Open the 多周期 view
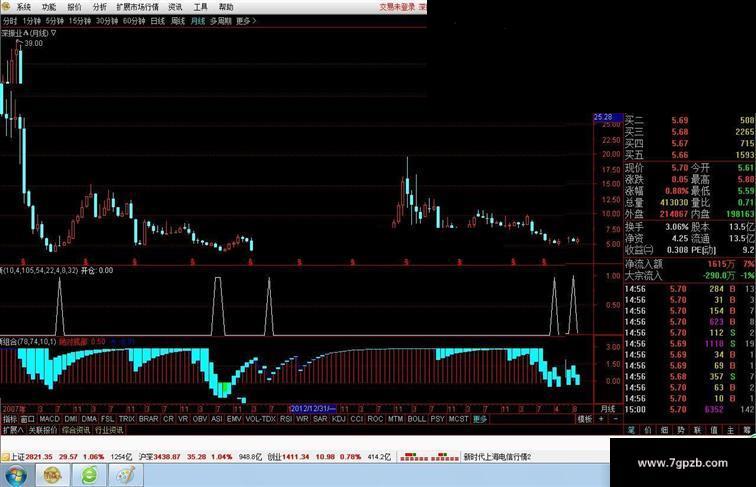Viewport: 756px width, 487px height. [220, 21]
